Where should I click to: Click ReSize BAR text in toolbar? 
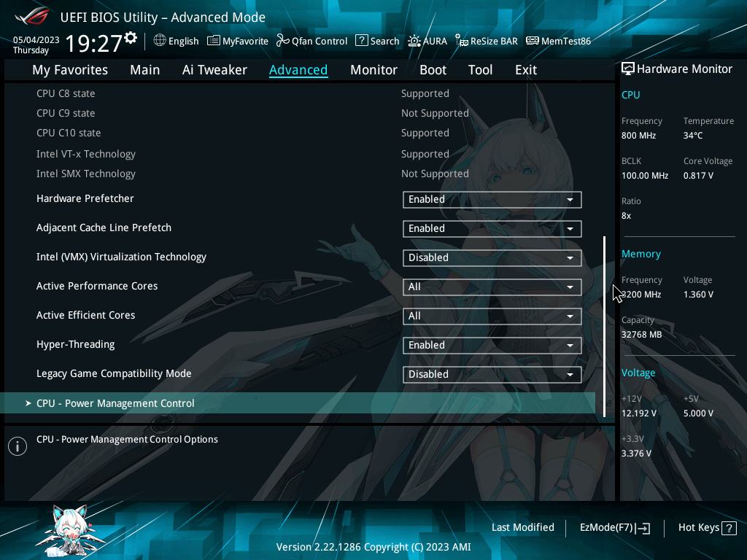point(494,42)
